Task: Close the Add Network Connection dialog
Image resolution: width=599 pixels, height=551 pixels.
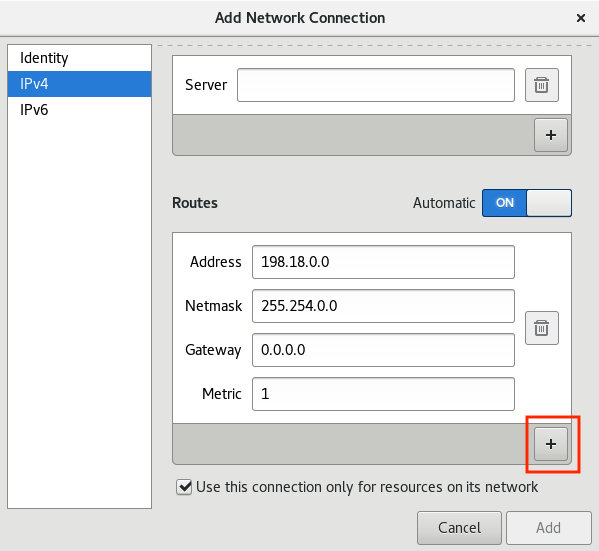Action: pos(581,18)
